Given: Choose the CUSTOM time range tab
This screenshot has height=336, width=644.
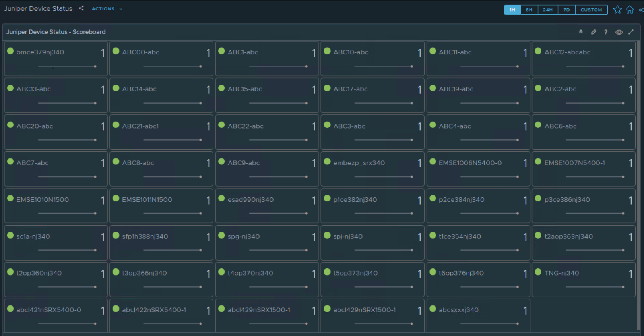Looking at the screenshot, I should [591, 10].
